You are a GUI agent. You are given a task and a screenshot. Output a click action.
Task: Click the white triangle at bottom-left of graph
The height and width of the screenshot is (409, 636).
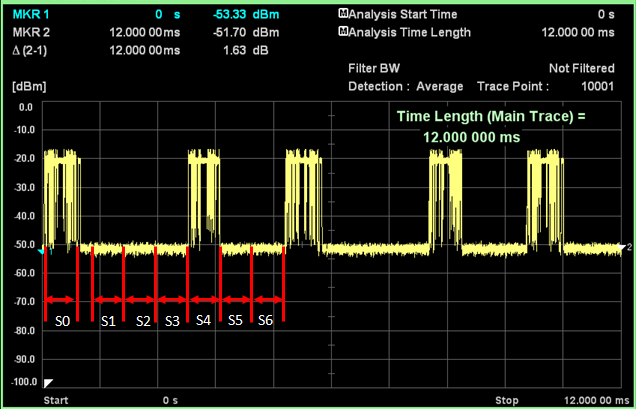(x=48, y=383)
